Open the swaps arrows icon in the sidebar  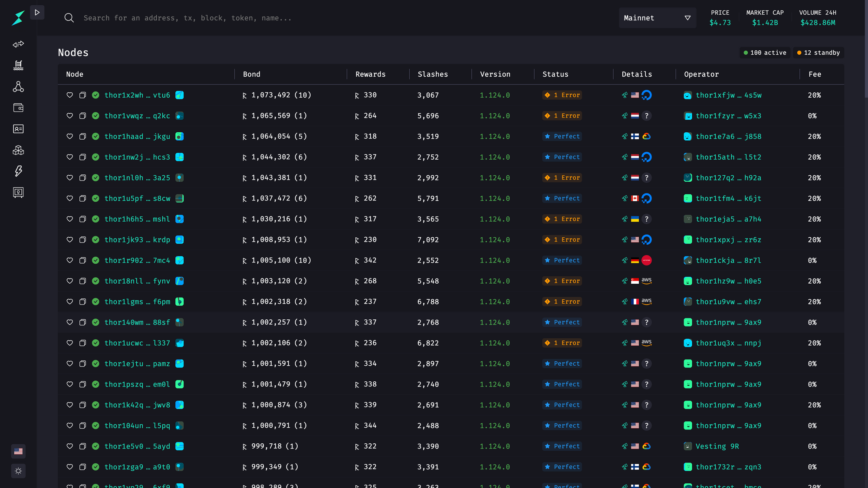click(18, 44)
